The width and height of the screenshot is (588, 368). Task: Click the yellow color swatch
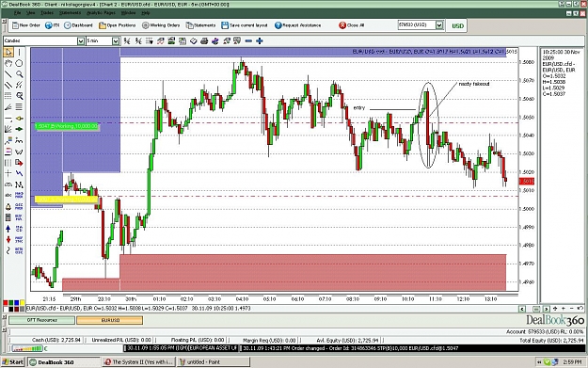pos(23,303)
